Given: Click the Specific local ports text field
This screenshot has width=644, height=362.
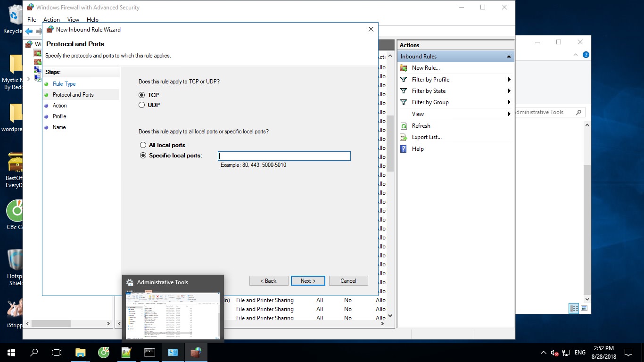Looking at the screenshot, I should [284, 156].
